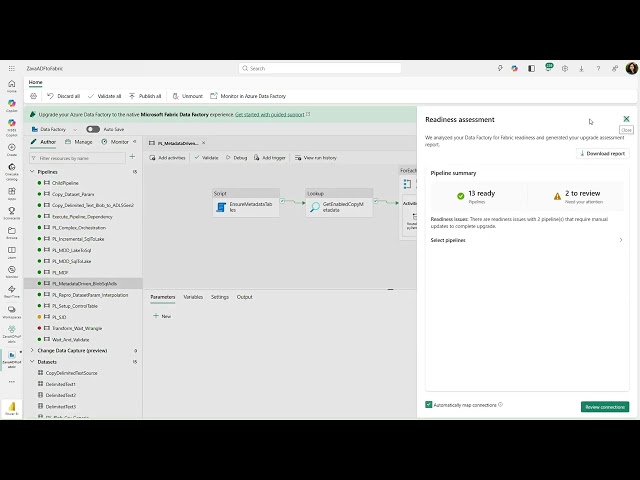The width and height of the screenshot is (640, 480).
Task: Open Create in the left rail
Action: pos(12,149)
